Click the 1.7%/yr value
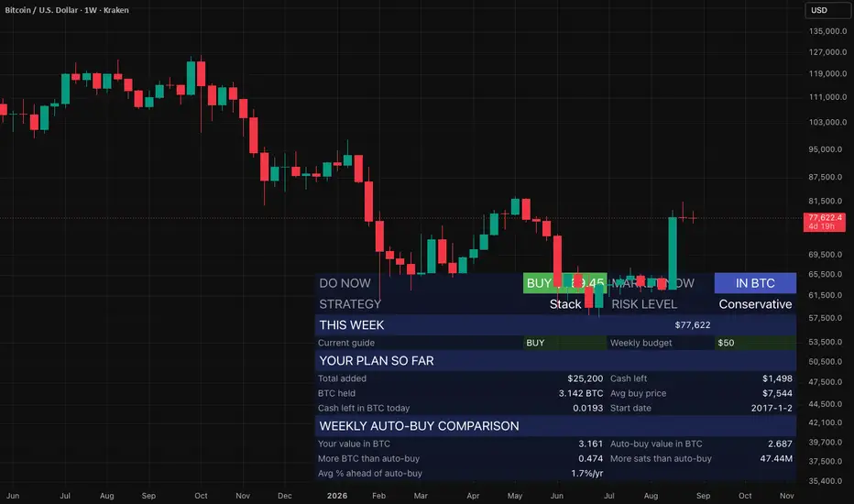 (587, 474)
